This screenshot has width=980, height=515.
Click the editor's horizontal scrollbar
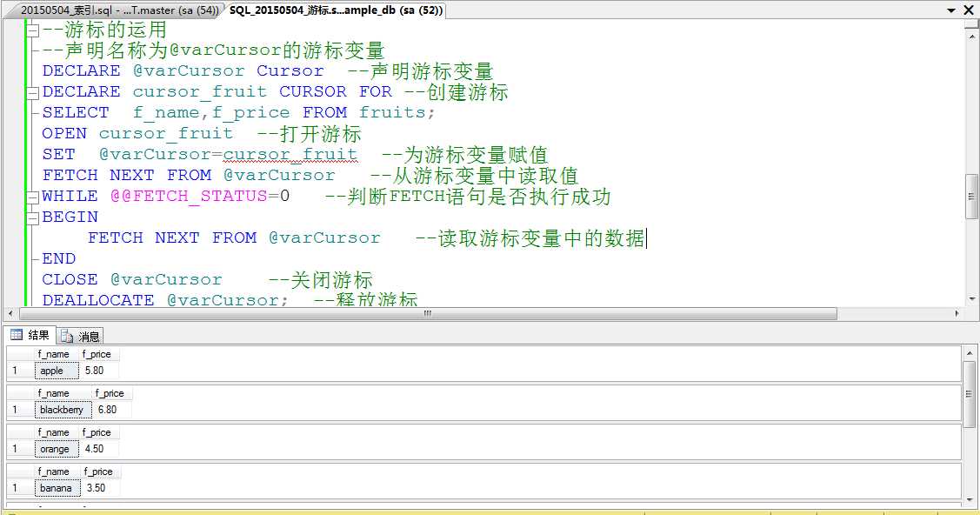click(426, 312)
